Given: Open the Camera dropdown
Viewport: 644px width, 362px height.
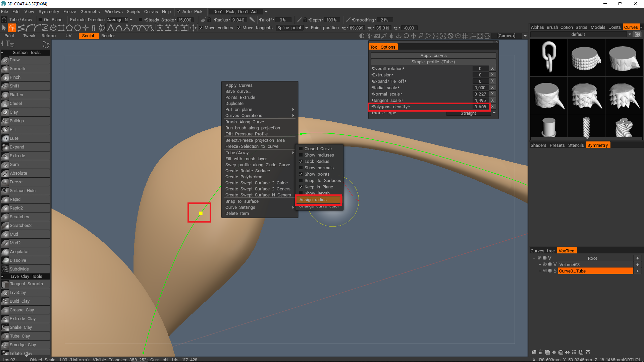Looking at the screenshot, I should (525, 36).
